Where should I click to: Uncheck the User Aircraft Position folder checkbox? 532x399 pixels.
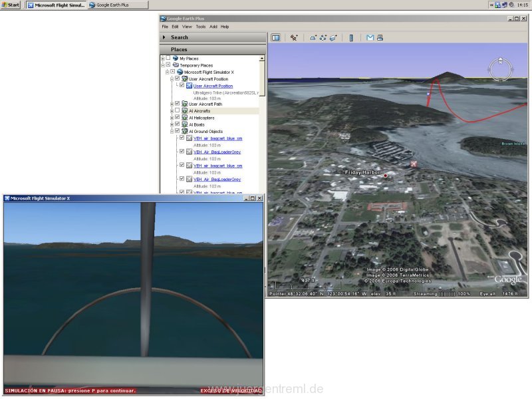(177, 78)
